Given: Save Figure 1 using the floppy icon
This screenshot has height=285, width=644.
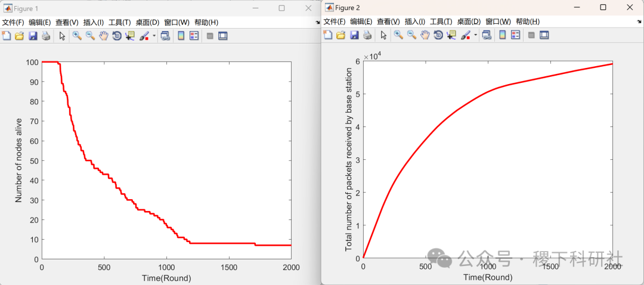Looking at the screenshot, I should pyautogui.click(x=33, y=36).
